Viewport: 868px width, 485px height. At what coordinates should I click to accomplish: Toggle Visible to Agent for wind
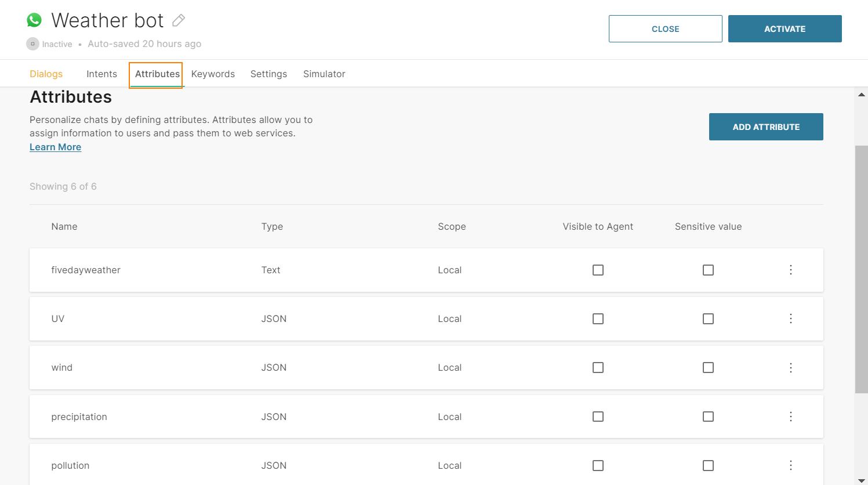(598, 368)
